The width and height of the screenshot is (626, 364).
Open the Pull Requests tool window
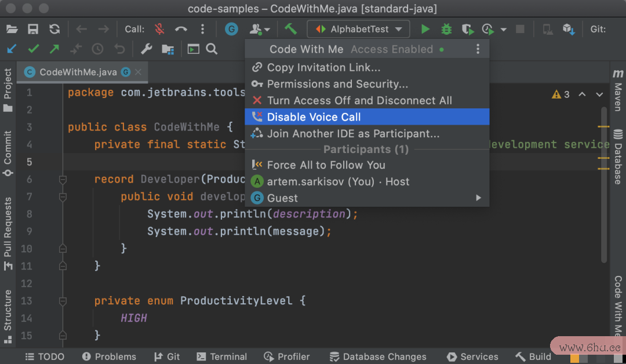pyautogui.click(x=8, y=234)
